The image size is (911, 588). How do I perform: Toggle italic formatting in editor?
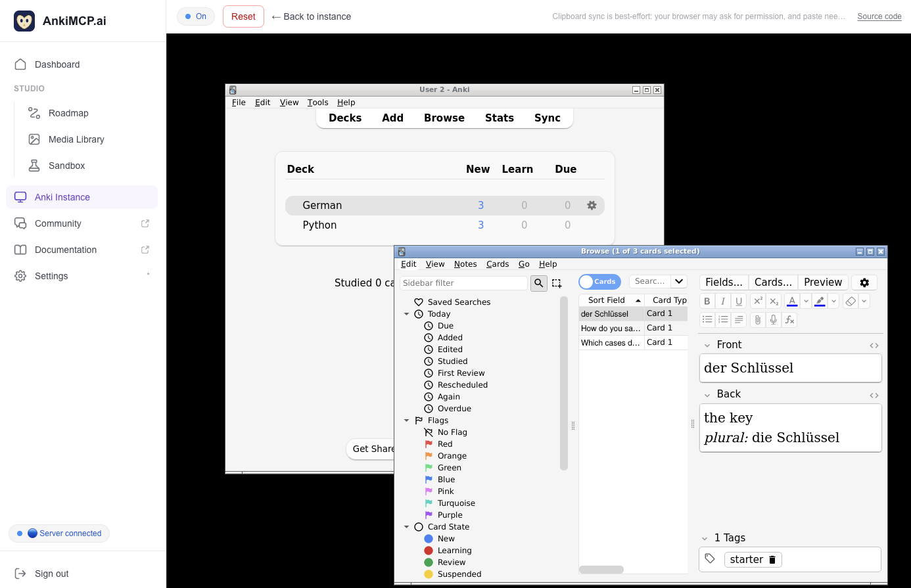tap(723, 301)
